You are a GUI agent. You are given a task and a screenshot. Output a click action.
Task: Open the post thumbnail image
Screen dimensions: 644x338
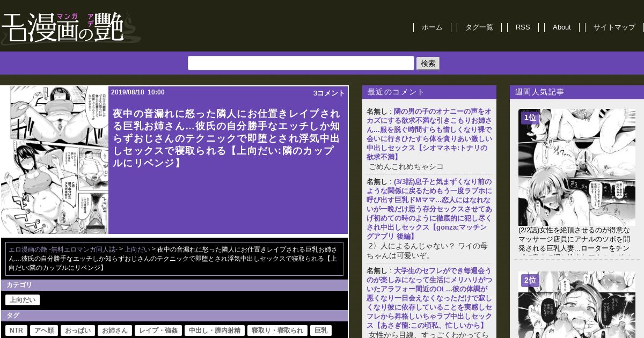(x=55, y=160)
